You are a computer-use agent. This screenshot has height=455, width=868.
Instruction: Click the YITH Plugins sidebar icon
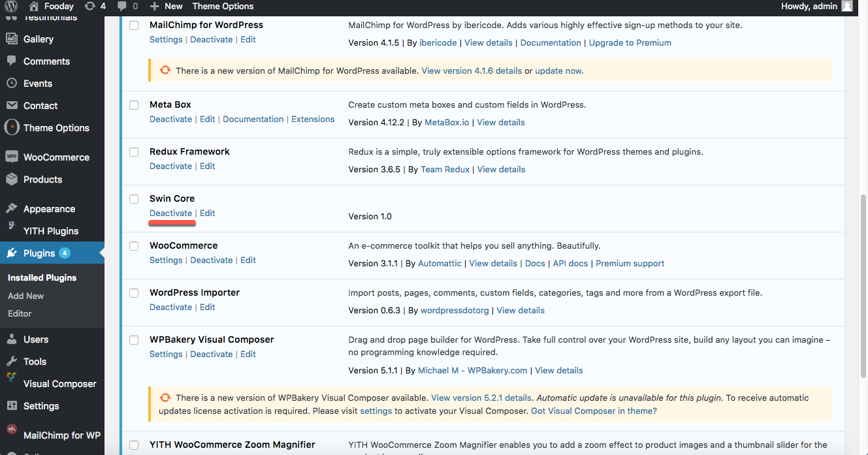coord(12,227)
